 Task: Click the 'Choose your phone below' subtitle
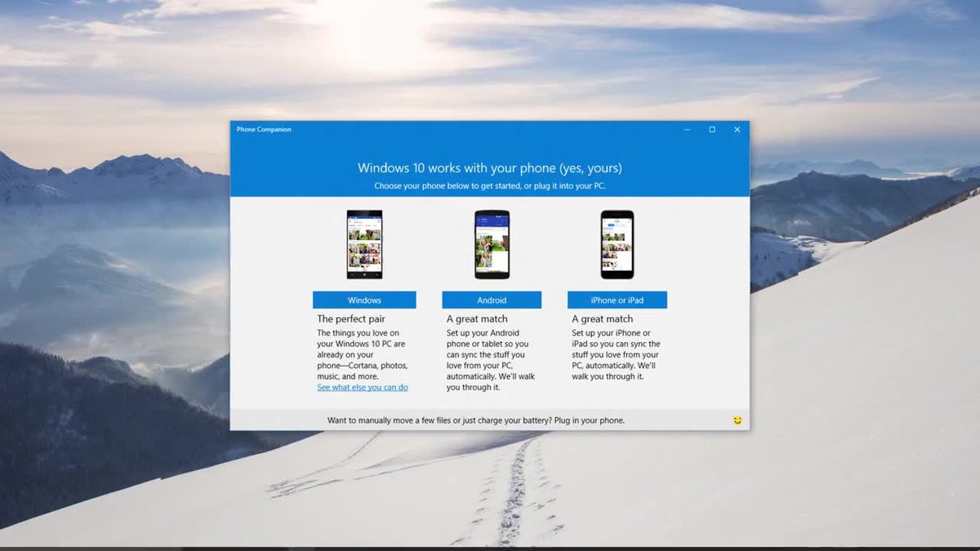[491, 185]
